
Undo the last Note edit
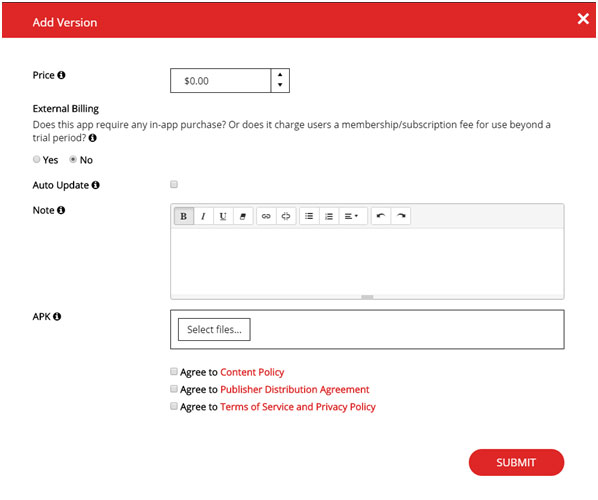381,216
